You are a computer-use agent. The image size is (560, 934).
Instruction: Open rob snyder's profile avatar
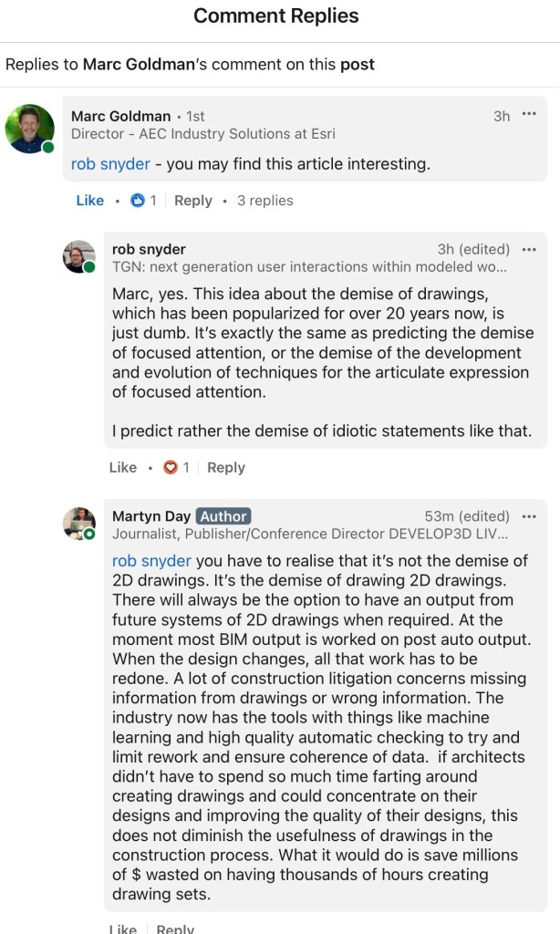pos(78,256)
